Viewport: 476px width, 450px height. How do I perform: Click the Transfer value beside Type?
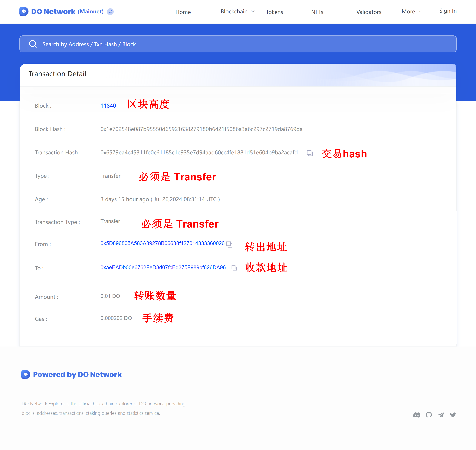click(x=110, y=176)
